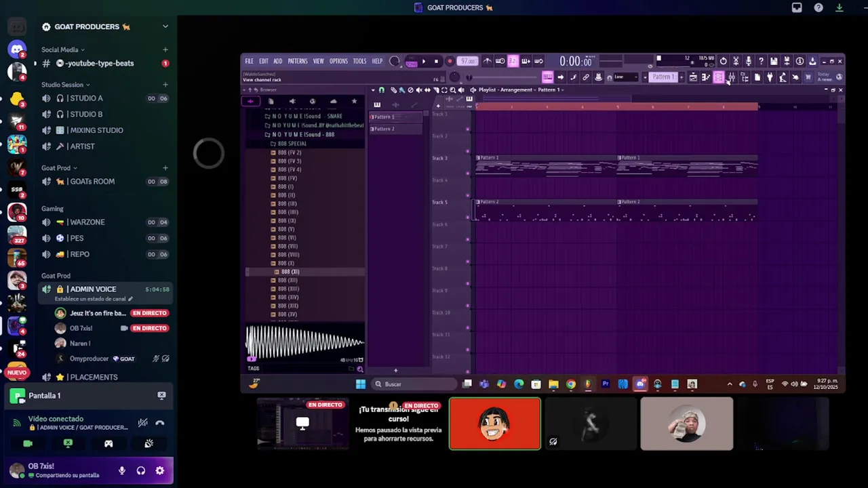Open the FL Studio TOOLS menu
The image size is (868, 488).
tap(359, 61)
